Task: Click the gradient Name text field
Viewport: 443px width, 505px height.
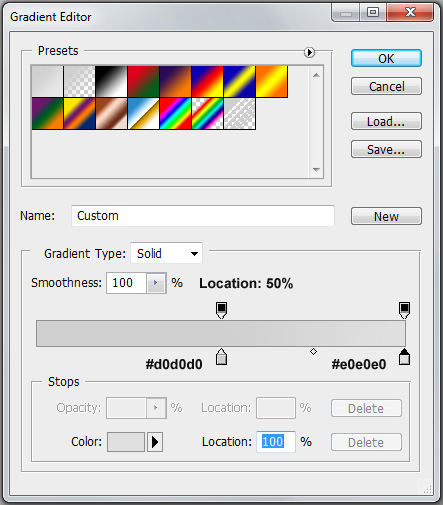Action: [203, 216]
